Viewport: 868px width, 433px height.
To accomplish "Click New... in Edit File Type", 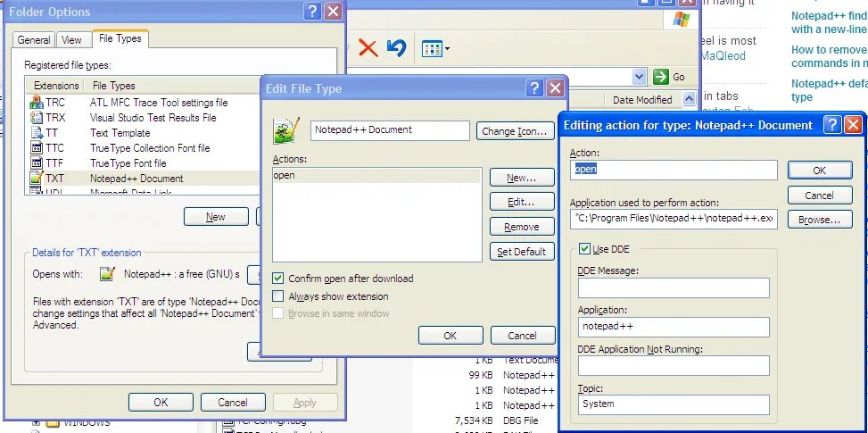I will (x=522, y=177).
